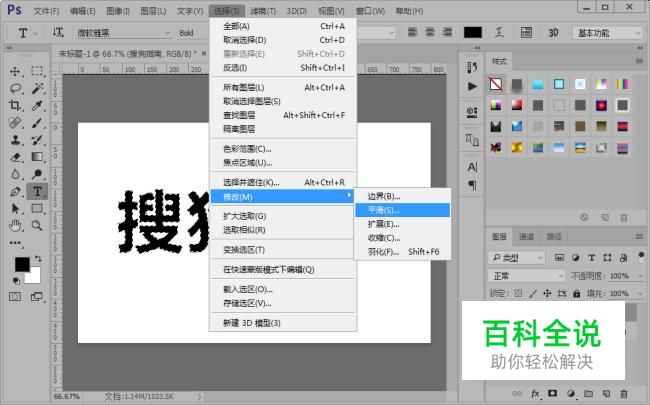Viewport: 650px width, 405px height.
Task: Close the 未标题-1 document tab
Action: click(204, 53)
